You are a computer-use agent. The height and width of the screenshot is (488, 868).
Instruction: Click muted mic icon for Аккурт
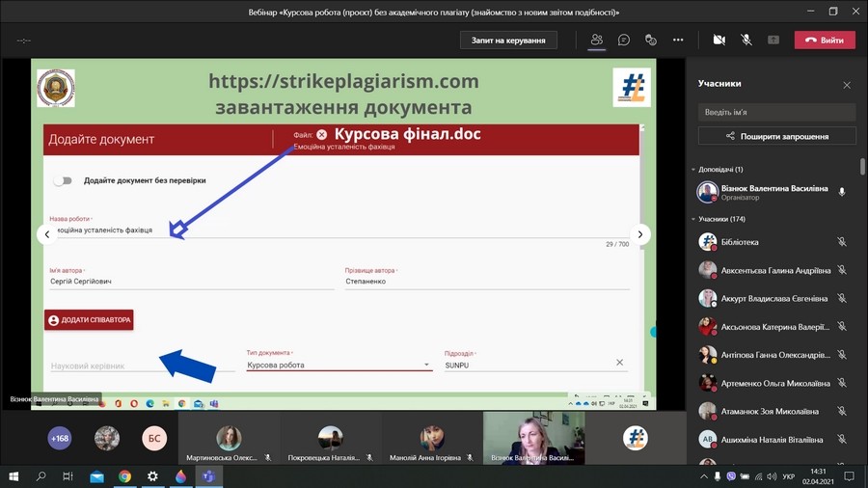pyautogui.click(x=841, y=298)
